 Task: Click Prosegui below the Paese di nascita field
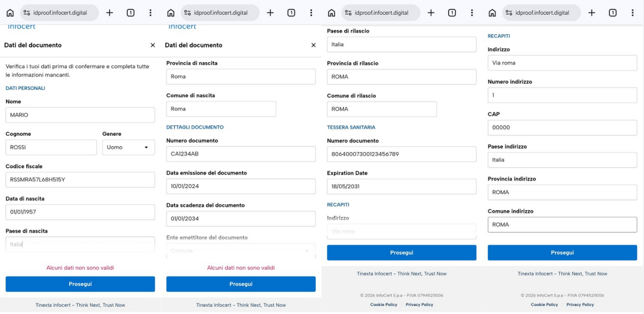[x=80, y=284]
